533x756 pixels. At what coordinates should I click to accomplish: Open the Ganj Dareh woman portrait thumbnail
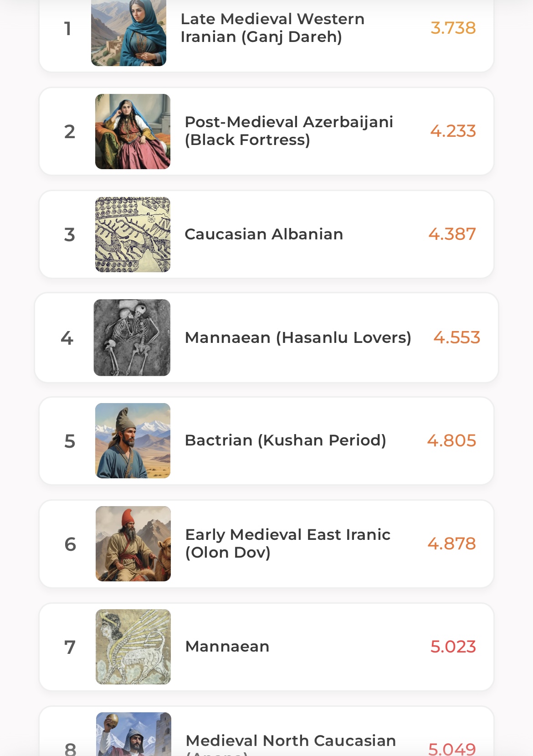coord(128,32)
